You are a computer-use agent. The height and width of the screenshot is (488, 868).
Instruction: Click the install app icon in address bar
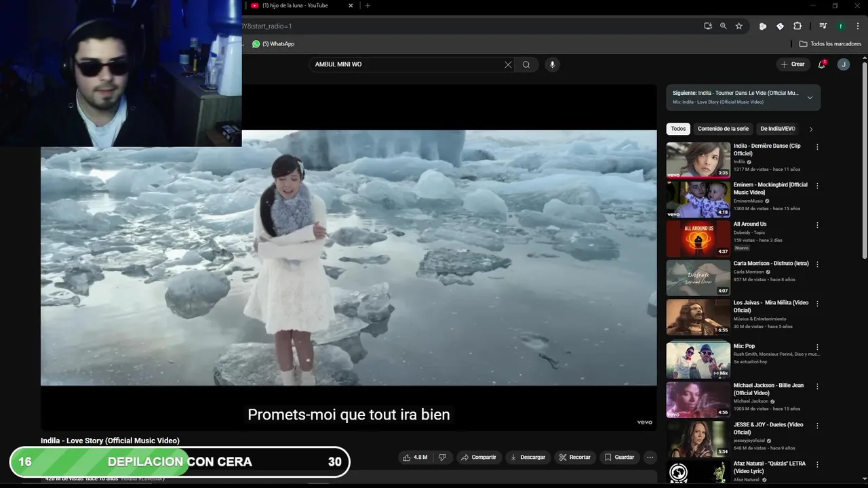pos(708,26)
